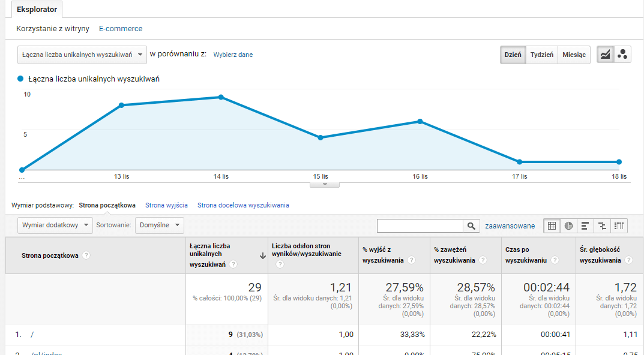Switch to E-commerce metrics group

tap(121, 29)
